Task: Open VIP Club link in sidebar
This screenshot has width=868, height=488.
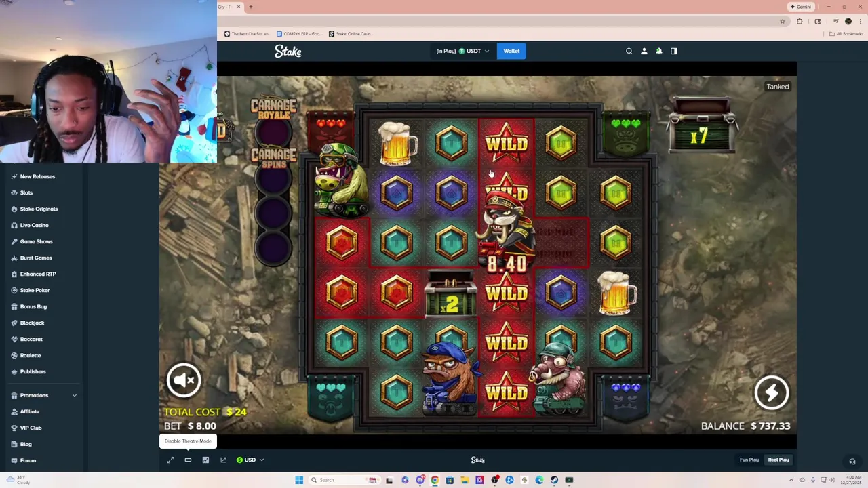Action: (31, 428)
